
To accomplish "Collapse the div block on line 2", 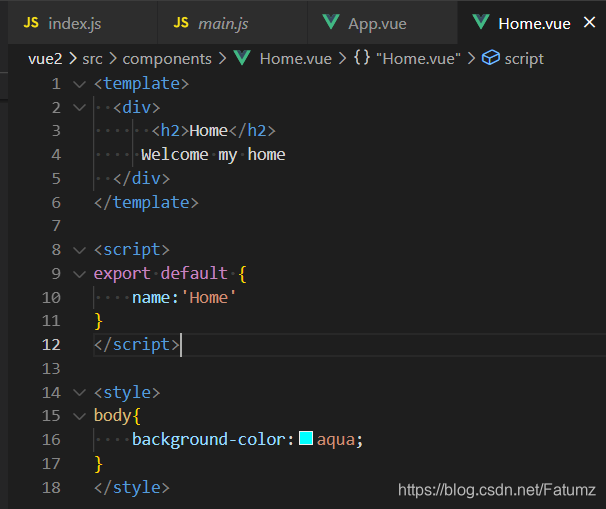I will pos(80,107).
